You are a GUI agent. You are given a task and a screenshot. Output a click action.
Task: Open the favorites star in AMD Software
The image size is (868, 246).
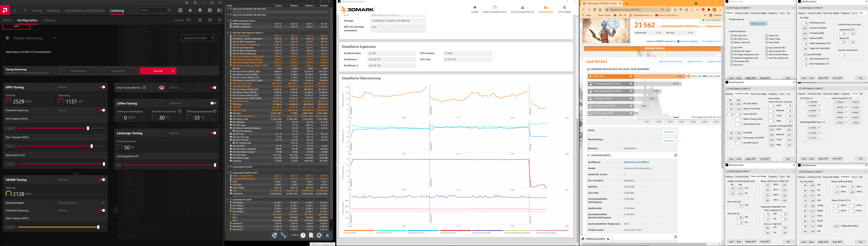coord(190,10)
